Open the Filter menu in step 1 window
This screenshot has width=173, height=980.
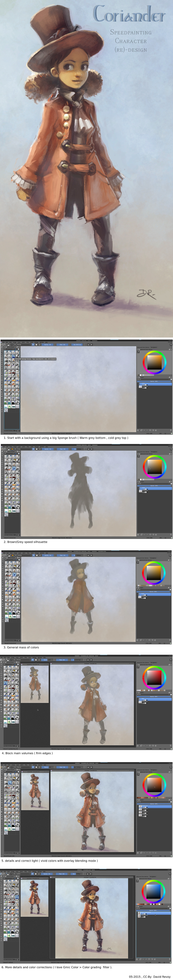pyautogui.click(x=28, y=342)
